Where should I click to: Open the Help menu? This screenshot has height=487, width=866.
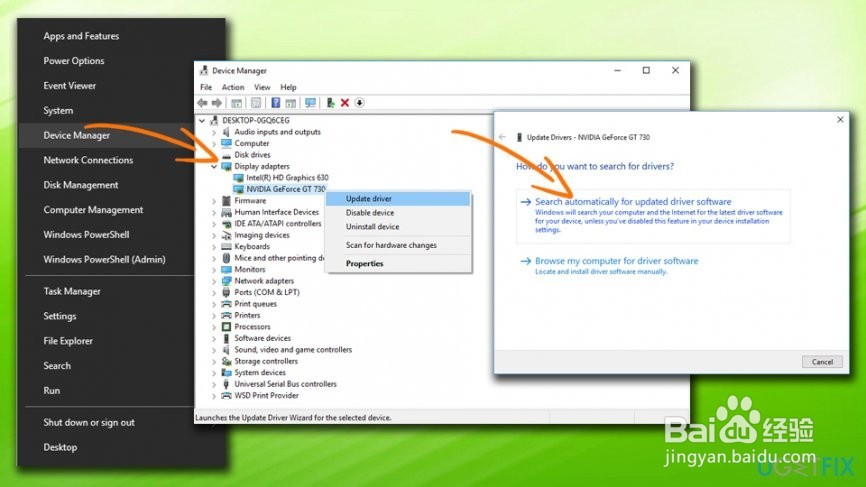point(288,87)
